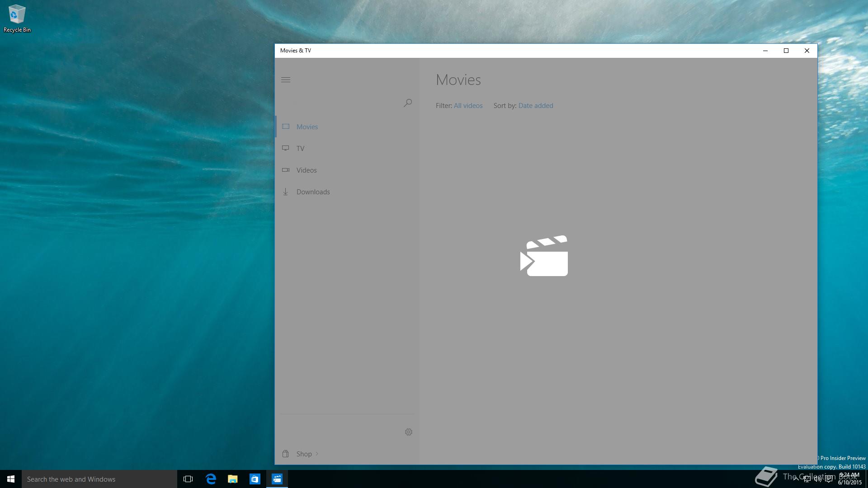This screenshot has width=868, height=488.
Task: Open File Explorer from the taskbar
Action: (x=232, y=479)
